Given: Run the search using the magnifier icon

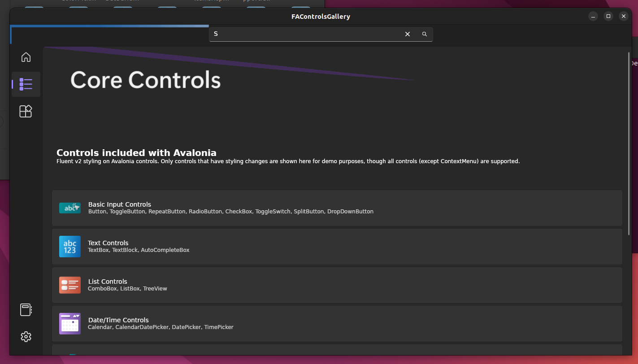Looking at the screenshot, I should [424, 34].
